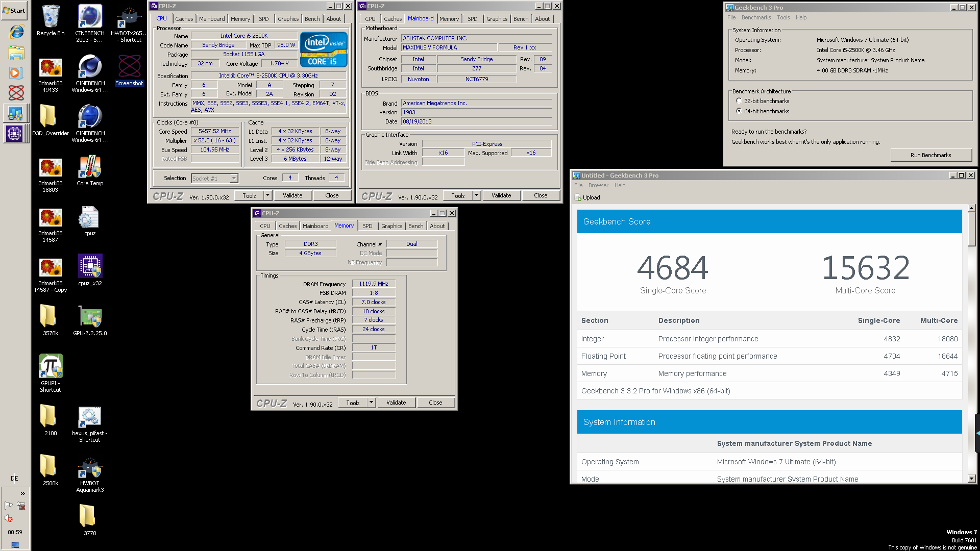Click Validate in CPU-Z Memory window

tap(396, 403)
